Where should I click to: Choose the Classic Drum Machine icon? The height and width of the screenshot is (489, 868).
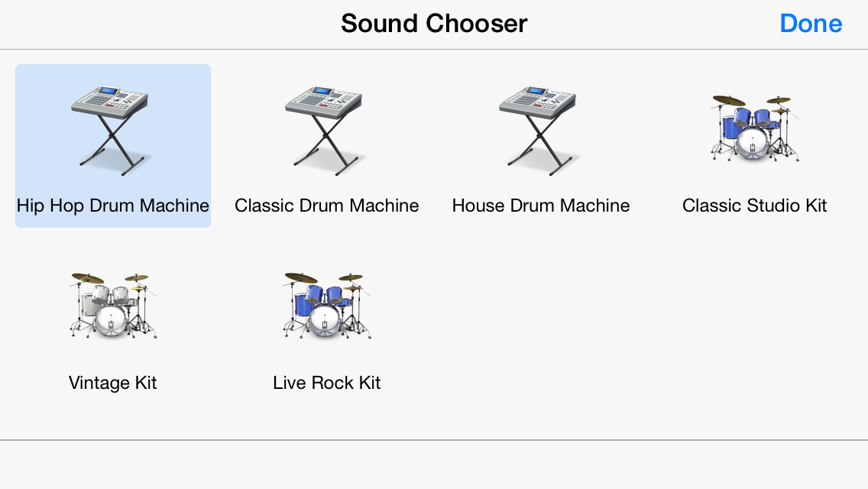(326, 131)
